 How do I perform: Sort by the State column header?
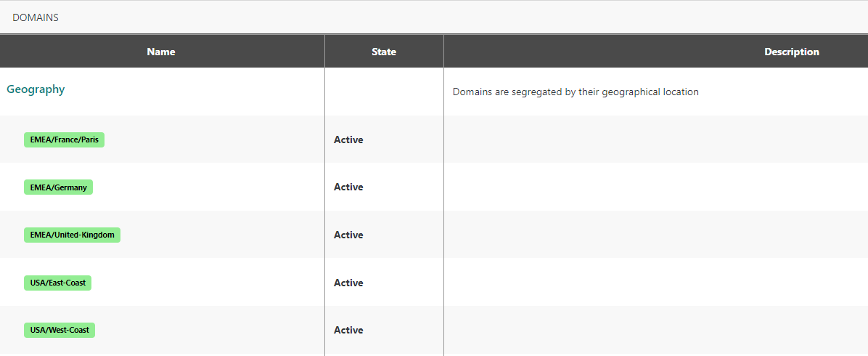point(384,52)
